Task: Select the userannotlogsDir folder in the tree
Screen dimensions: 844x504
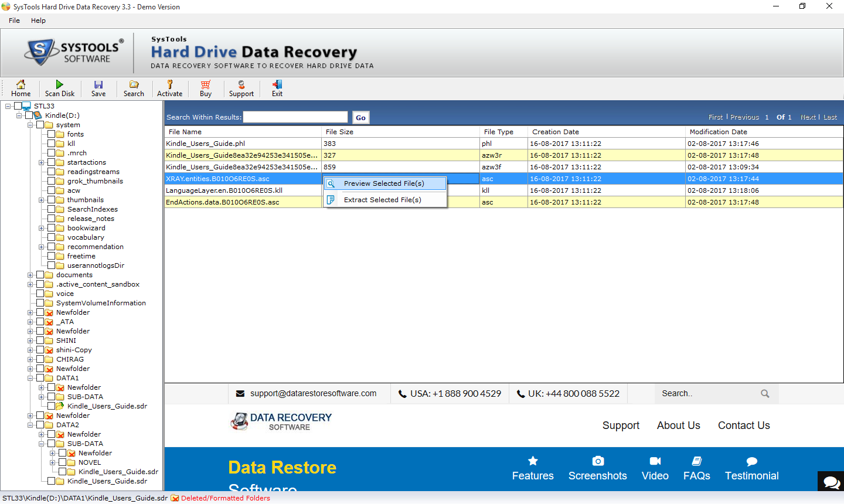Action: [x=96, y=265]
